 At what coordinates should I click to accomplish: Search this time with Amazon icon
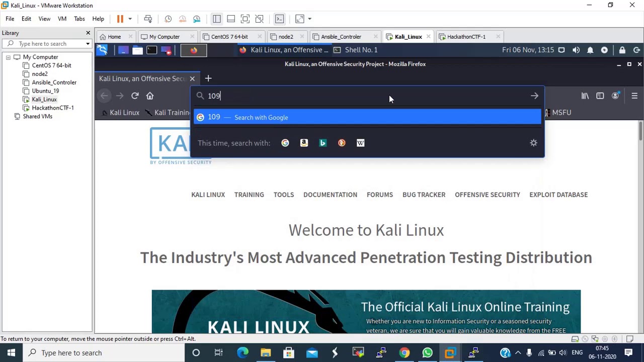304,143
